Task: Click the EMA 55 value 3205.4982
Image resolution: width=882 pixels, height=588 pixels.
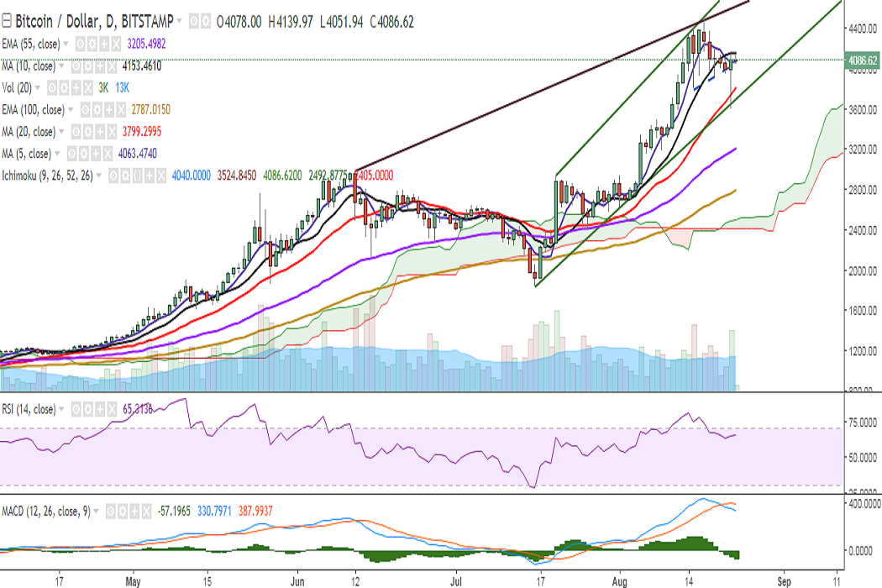Action: (146, 44)
